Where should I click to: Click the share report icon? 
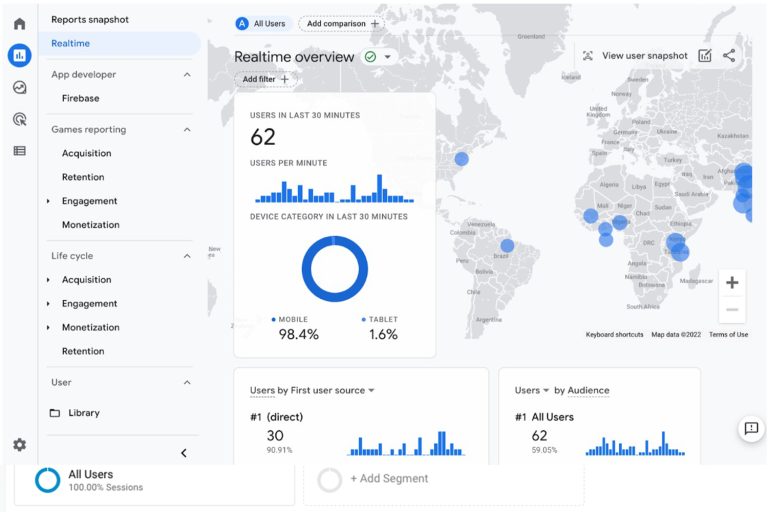click(x=729, y=56)
